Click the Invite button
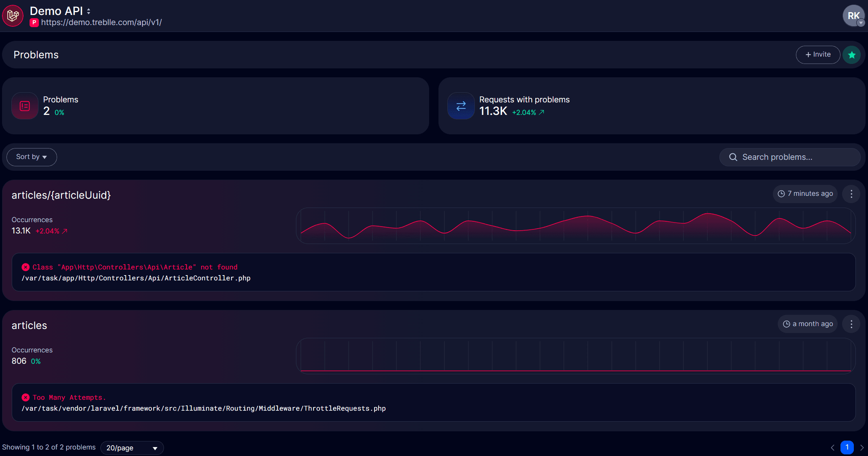This screenshot has width=868, height=456. (x=818, y=55)
